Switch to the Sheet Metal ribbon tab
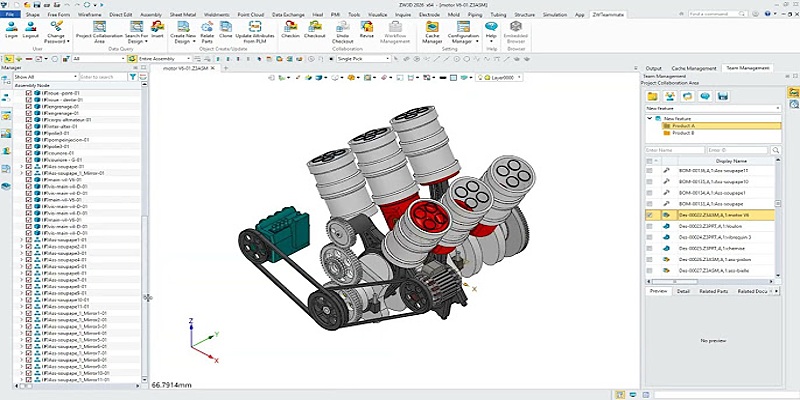This screenshot has width=800, height=400. click(x=182, y=15)
